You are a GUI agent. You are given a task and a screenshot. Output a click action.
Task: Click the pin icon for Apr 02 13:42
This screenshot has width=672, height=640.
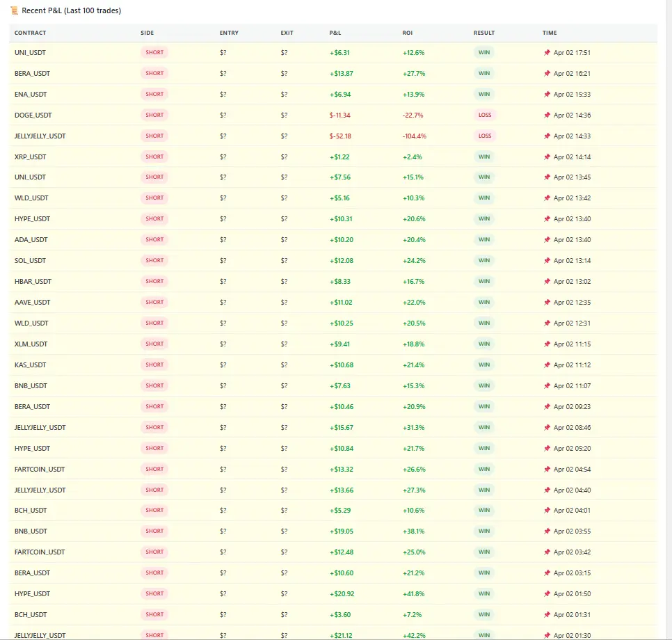tap(547, 198)
